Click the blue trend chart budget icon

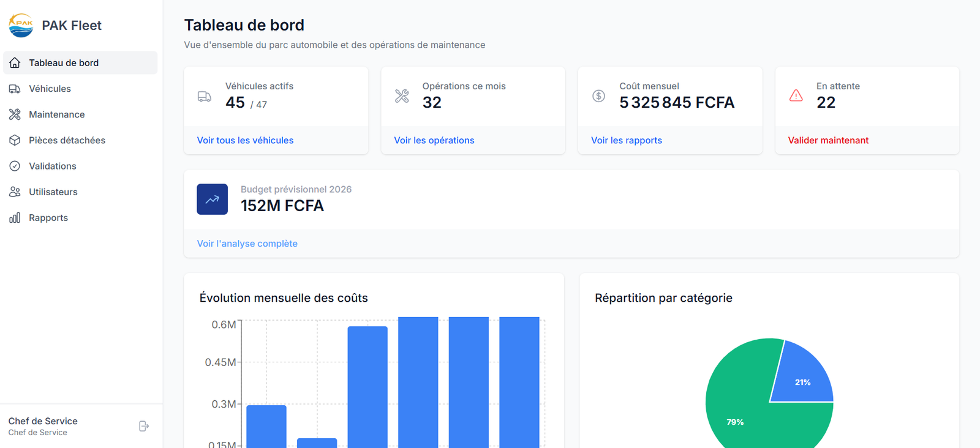point(212,200)
